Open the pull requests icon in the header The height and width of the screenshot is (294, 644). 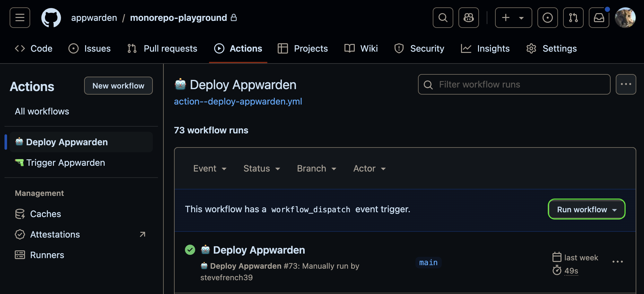pyautogui.click(x=573, y=18)
